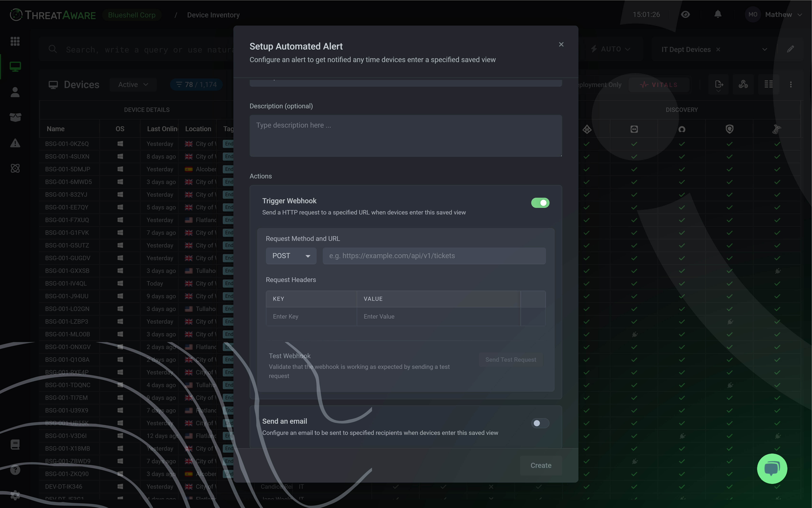The height and width of the screenshot is (508, 812).
Task: Click the square-dash discovery column icon
Action: click(x=634, y=129)
